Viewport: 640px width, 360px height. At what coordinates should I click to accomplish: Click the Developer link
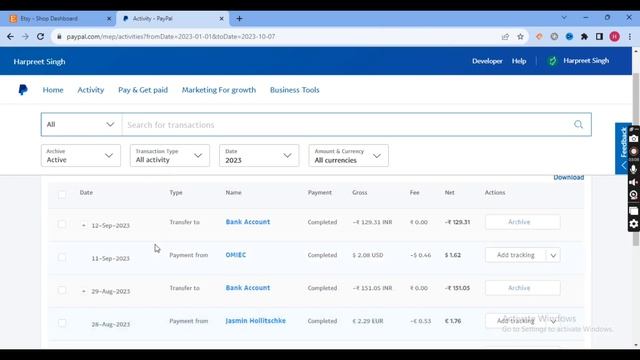pyautogui.click(x=487, y=61)
